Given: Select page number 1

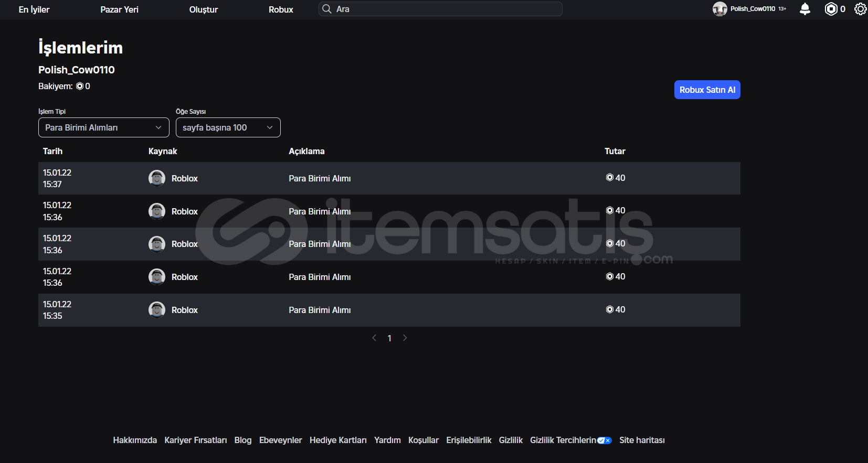Looking at the screenshot, I should [389, 338].
